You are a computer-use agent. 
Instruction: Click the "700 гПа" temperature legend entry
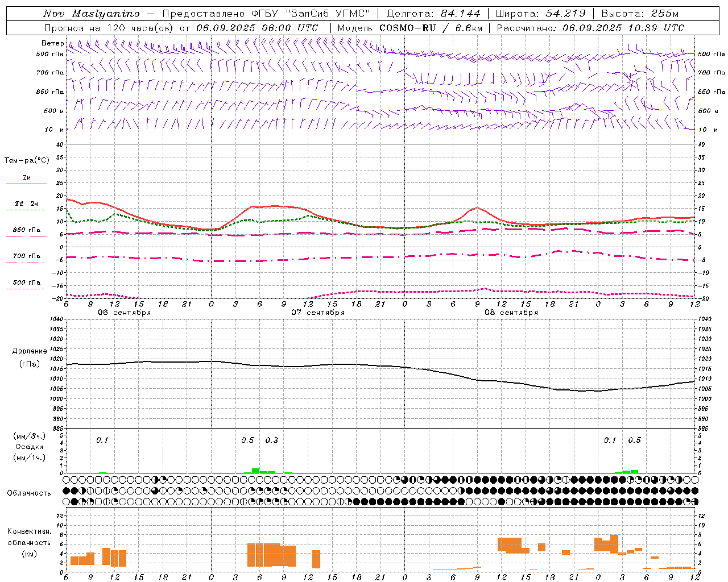[x=27, y=256]
